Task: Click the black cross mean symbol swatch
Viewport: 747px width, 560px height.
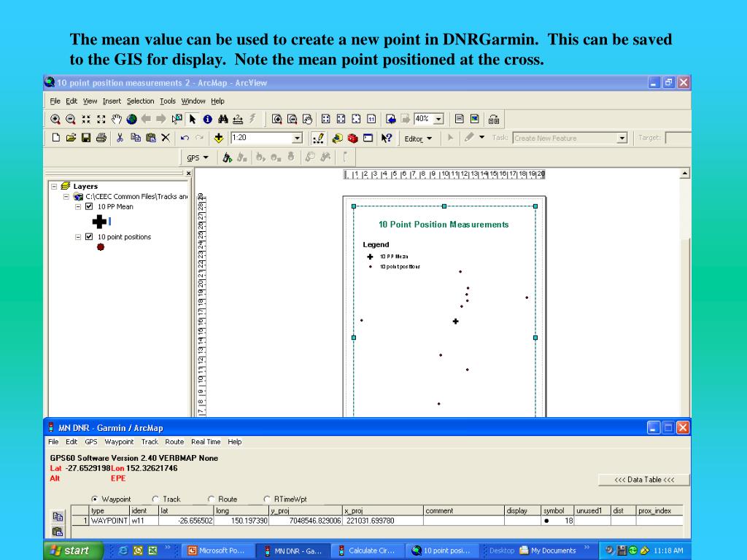Action: (99, 222)
